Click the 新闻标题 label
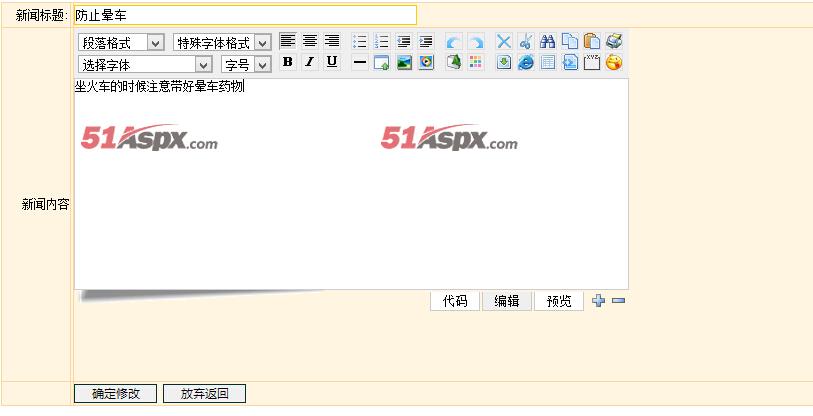Image resolution: width=813 pixels, height=416 pixels. [41, 16]
